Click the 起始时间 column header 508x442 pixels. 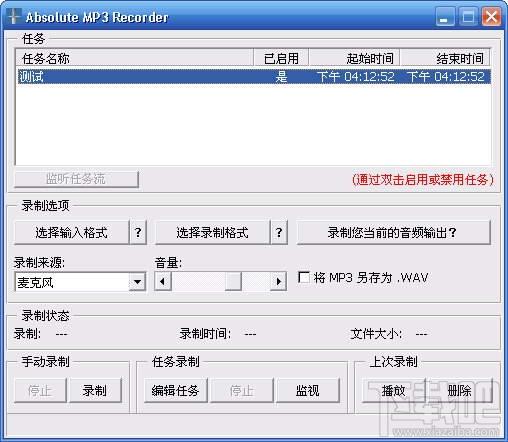click(354, 58)
